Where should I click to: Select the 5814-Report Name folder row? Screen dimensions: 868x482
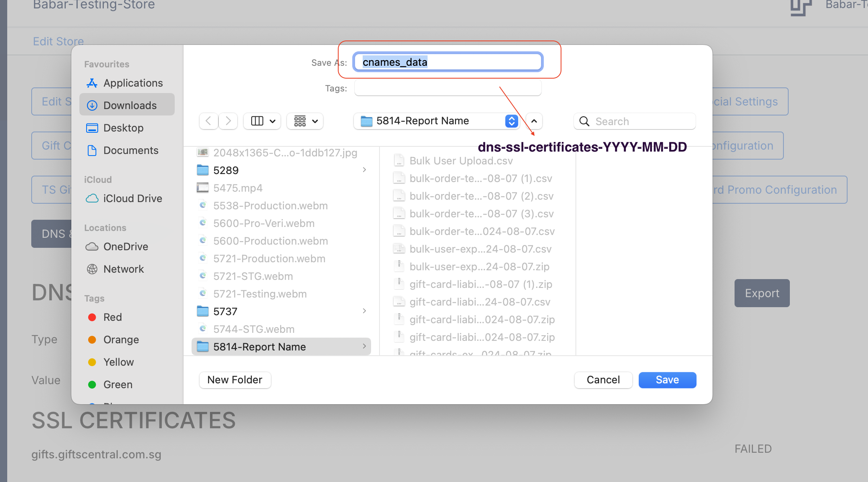pyautogui.click(x=281, y=347)
